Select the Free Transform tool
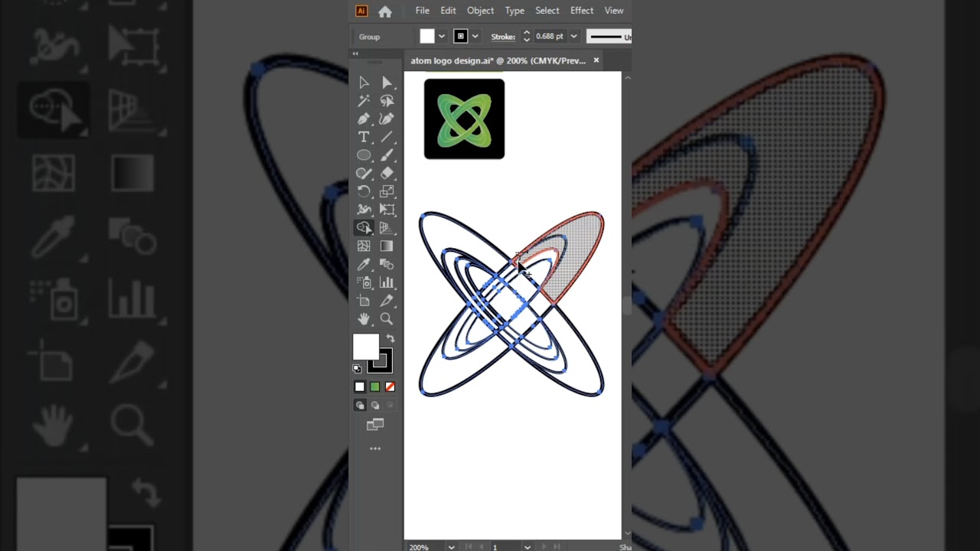The height and width of the screenshot is (551, 980). (387, 210)
